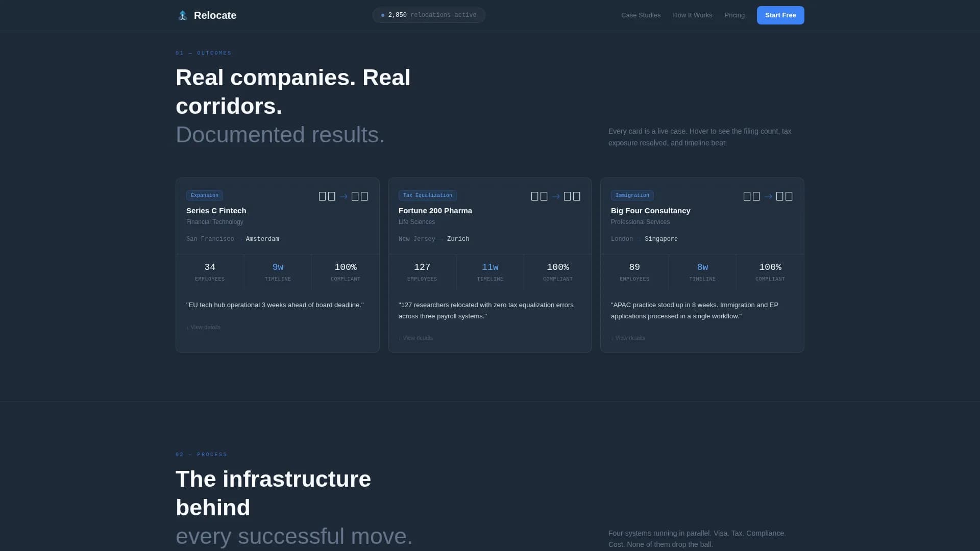Screen dimensions: 980x551
Task: Click the 89 employees stat
Action: 634,272
